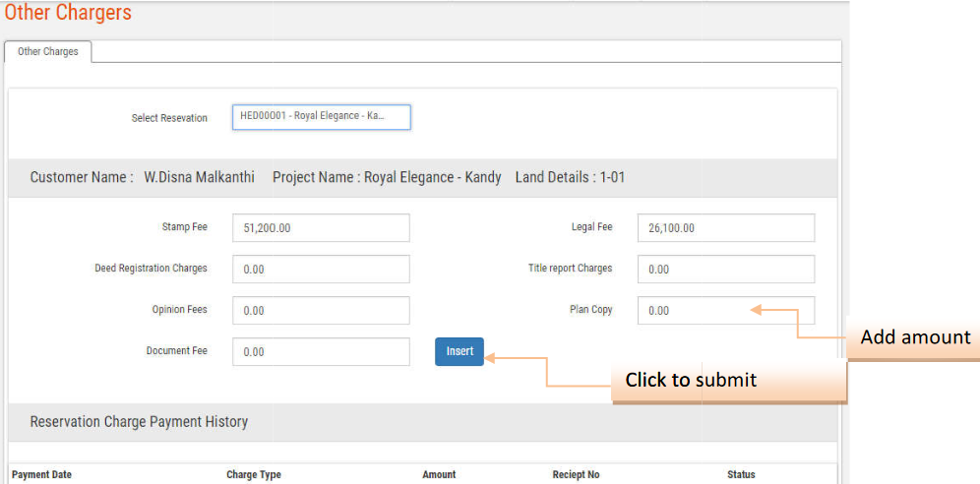Click the Reciept No column header

pos(576,475)
